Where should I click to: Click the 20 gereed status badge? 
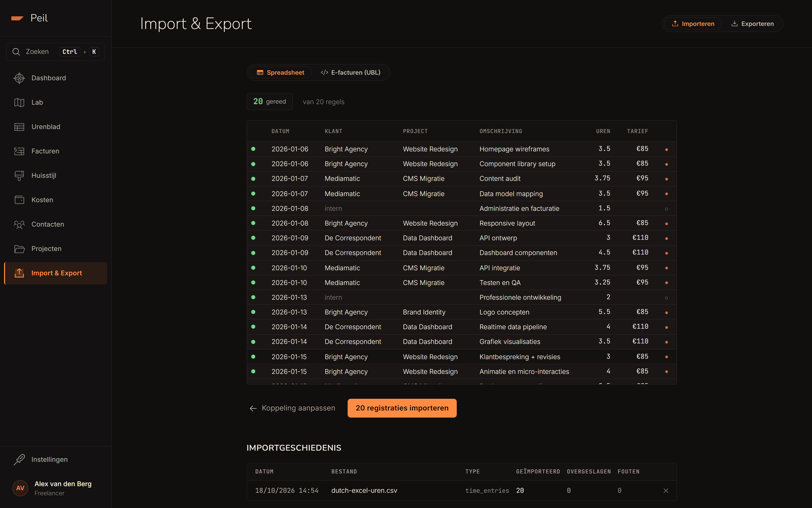coord(269,101)
